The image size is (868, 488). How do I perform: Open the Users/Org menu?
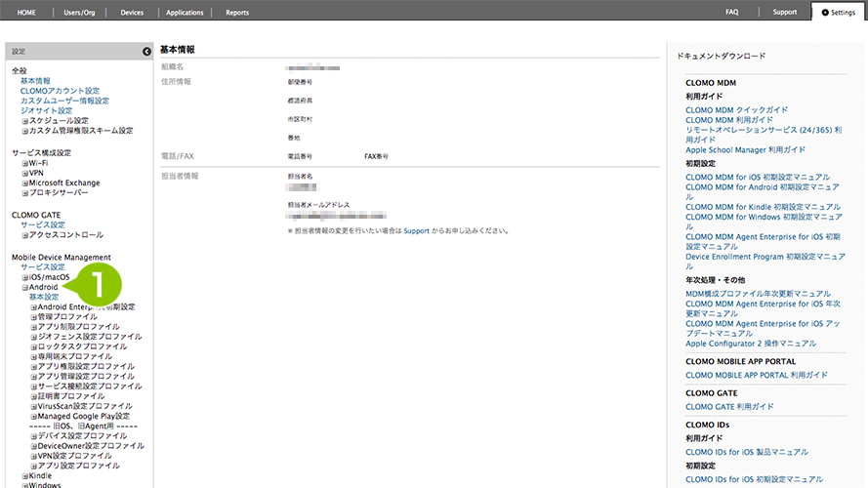[79, 12]
